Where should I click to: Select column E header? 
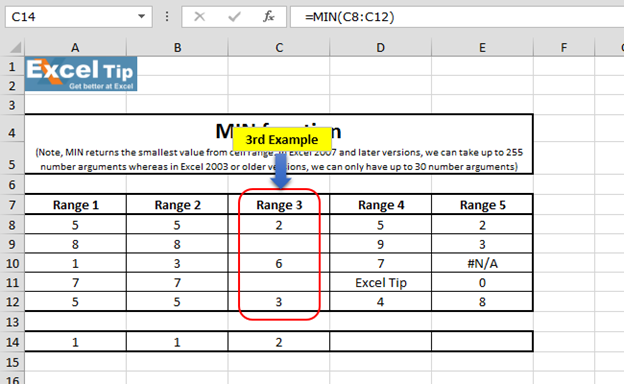(482, 48)
